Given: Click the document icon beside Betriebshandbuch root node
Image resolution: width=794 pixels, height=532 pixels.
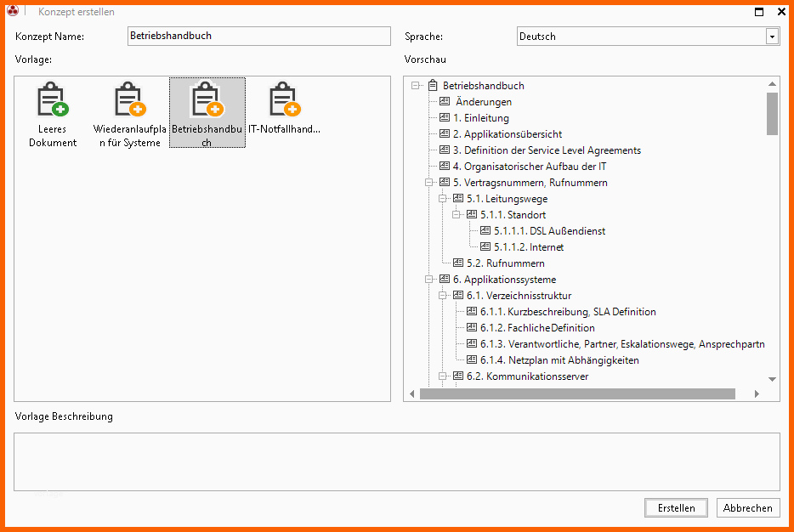Looking at the screenshot, I should coord(433,86).
